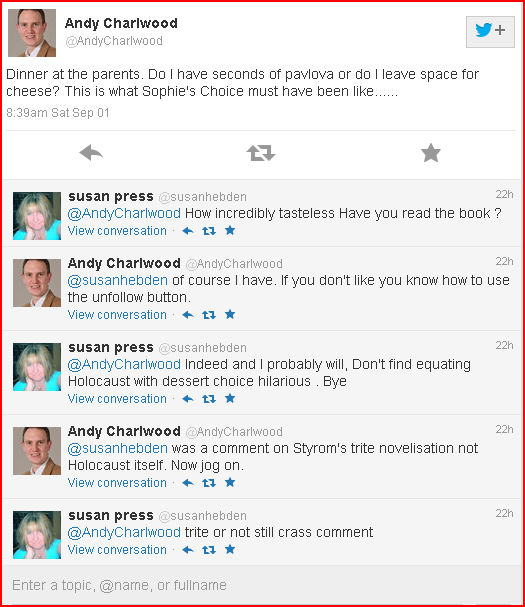Reply to susan press's 'incredibly tasteless' tweet
The image size is (525, 607).
(x=188, y=231)
